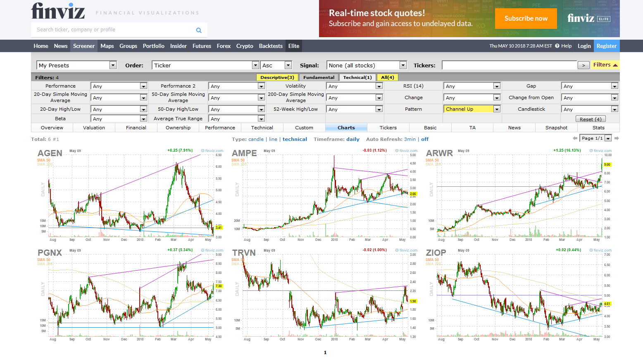
Task: Open the RSI (14) dropdown
Action: click(473, 86)
